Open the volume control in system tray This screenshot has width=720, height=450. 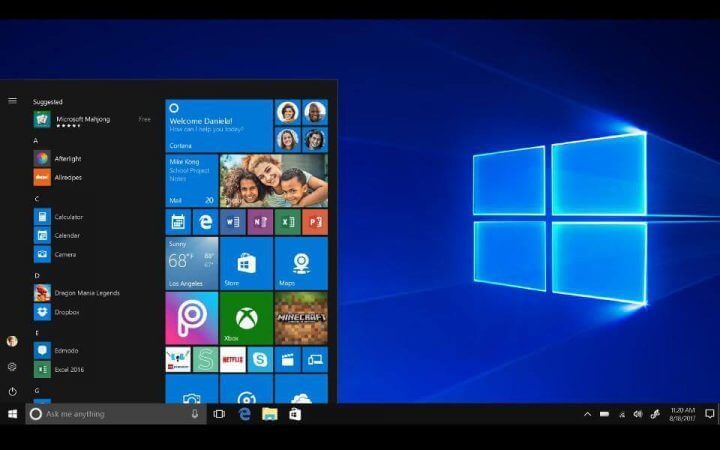637,414
